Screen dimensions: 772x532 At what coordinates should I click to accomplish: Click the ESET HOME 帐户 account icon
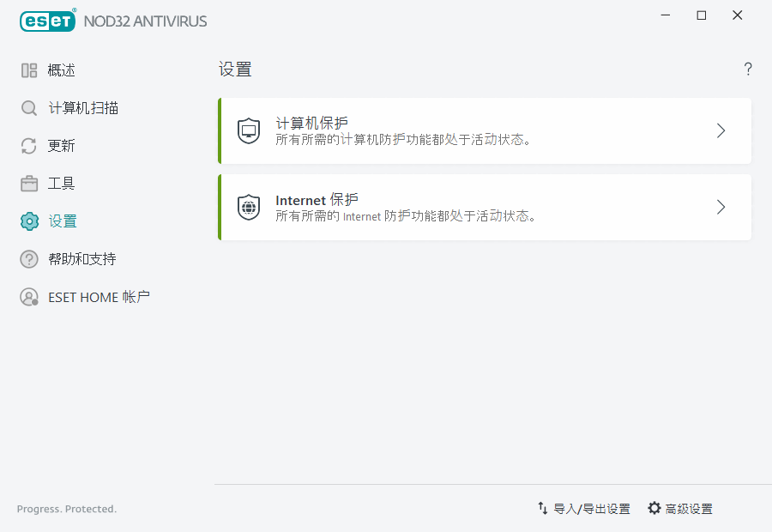click(28, 296)
